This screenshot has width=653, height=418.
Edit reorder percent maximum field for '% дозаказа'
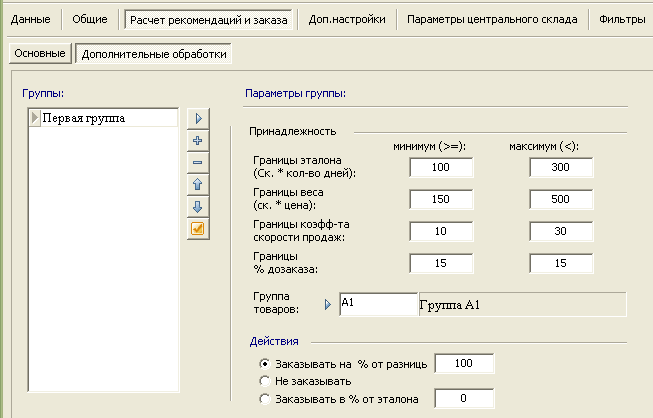(x=561, y=264)
